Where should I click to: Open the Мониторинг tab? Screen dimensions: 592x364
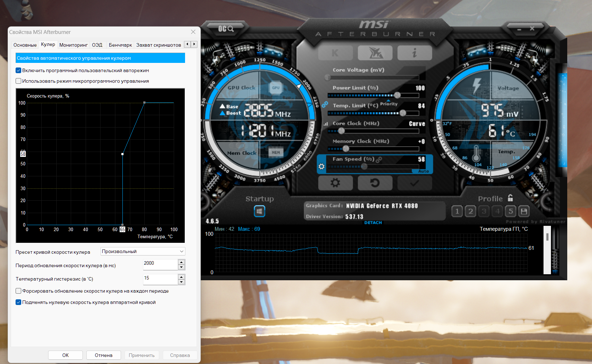tap(74, 45)
